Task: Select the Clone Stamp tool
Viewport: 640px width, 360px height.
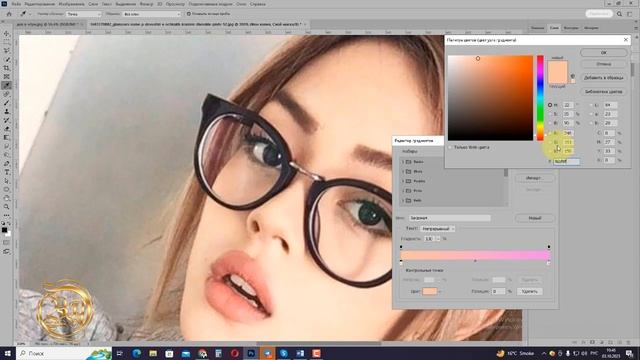Action: point(7,111)
